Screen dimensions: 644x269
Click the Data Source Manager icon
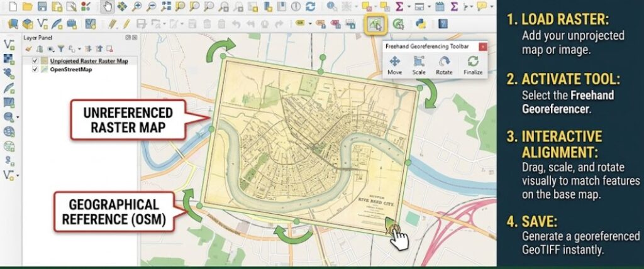tap(13, 24)
